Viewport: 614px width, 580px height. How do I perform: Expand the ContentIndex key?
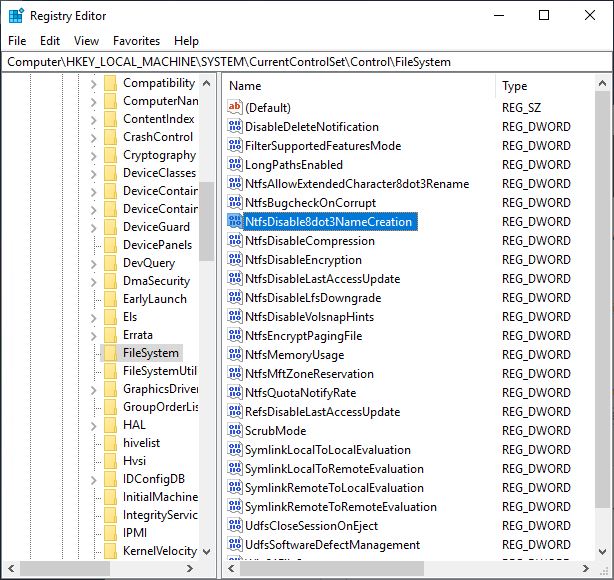93,119
